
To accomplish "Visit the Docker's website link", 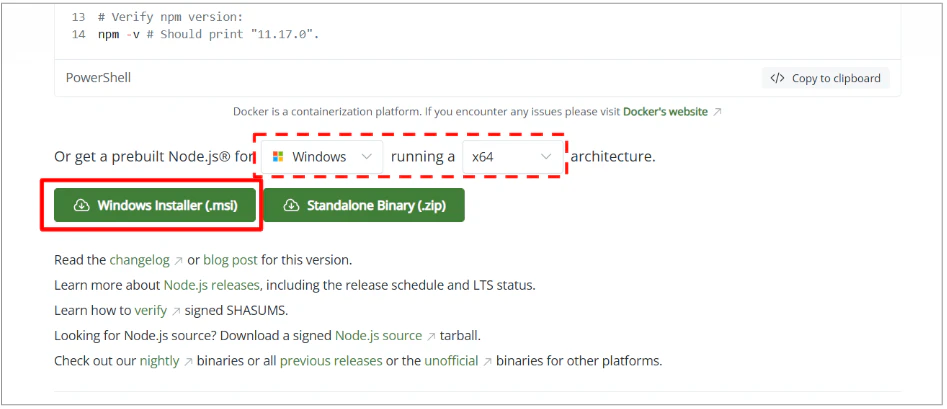I will pos(665,112).
